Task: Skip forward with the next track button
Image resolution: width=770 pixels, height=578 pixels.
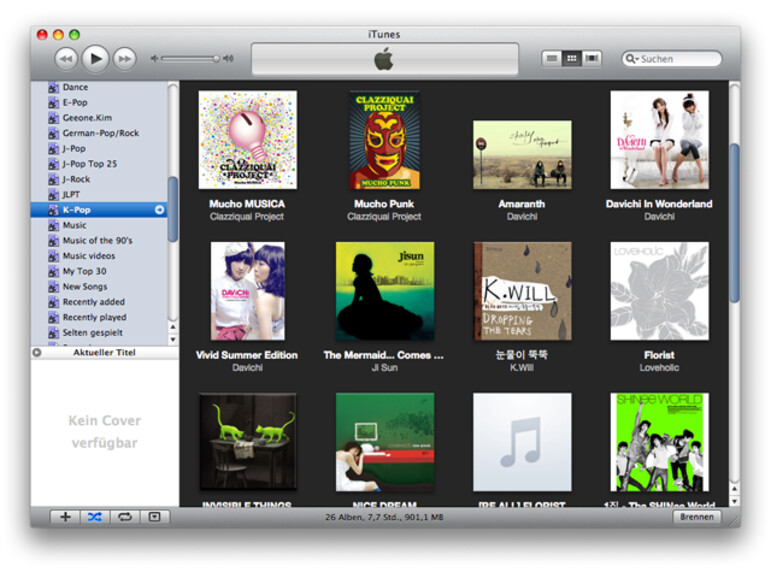Action: click(x=125, y=59)
